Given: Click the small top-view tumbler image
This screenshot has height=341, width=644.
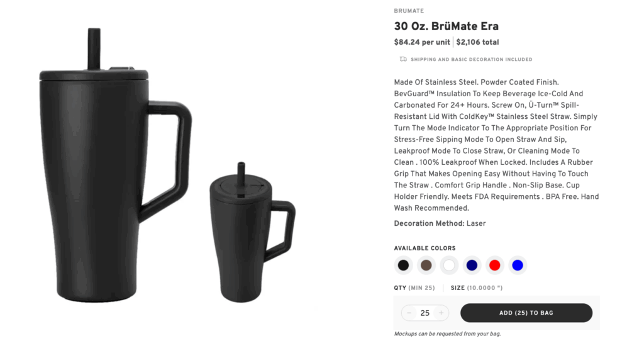Looking at the screenshot, I should (x=252, y=232).
